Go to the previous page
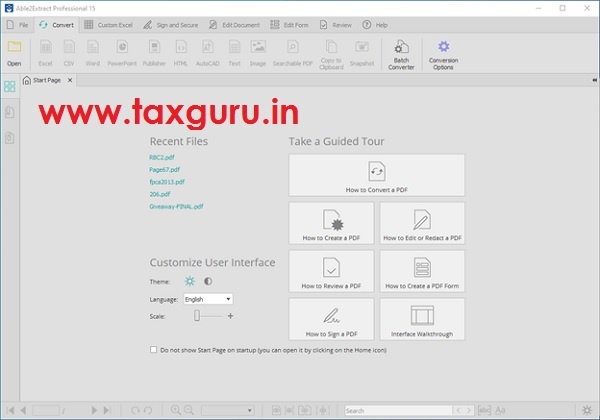This screenshot has height=420, width=600. 23,410
